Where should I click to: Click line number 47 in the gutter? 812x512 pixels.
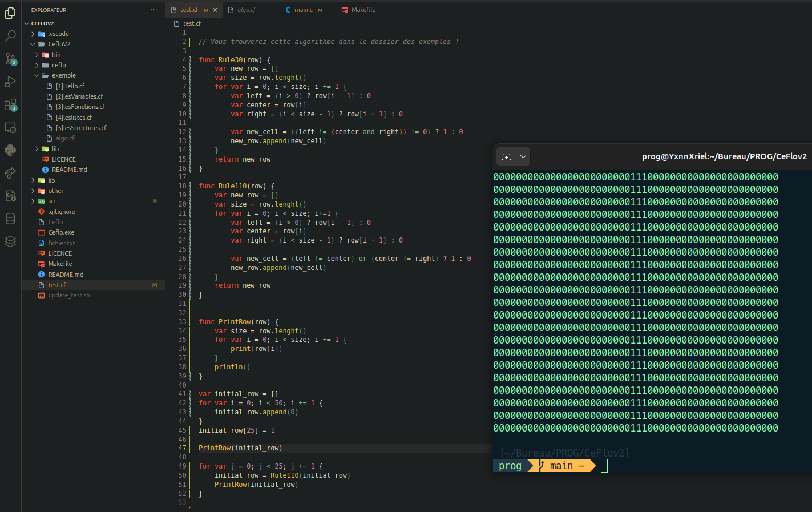coord(182,448)
